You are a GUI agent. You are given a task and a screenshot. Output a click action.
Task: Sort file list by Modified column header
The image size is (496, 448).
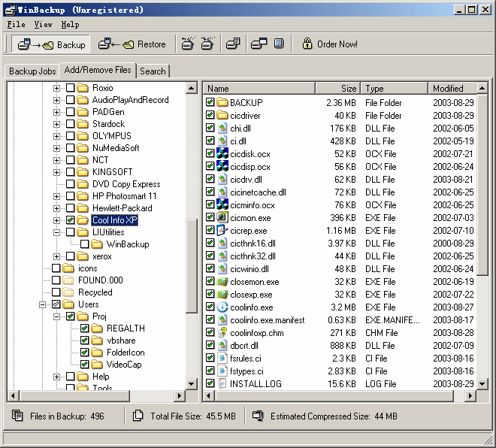tap(452, 88)
